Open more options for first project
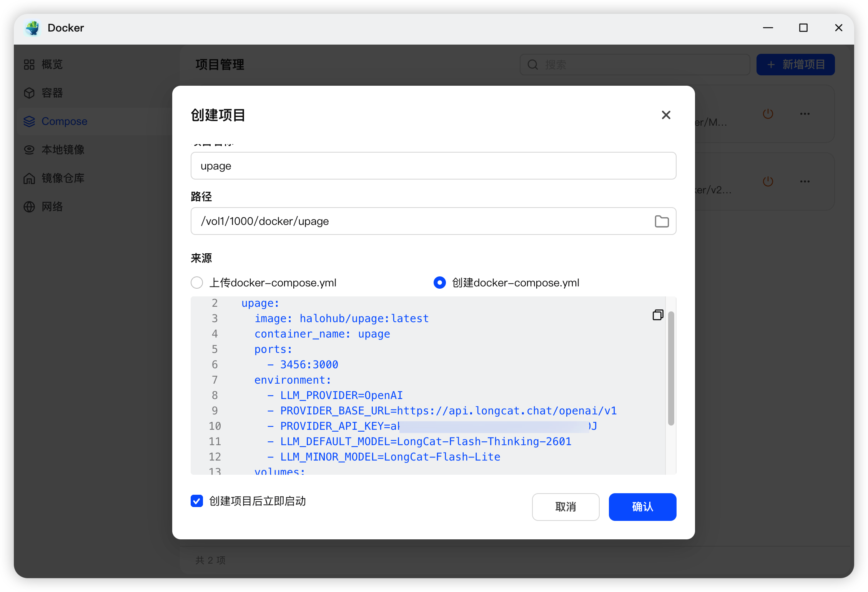Screen dimensions: 868x592 (x=805, y=114)
